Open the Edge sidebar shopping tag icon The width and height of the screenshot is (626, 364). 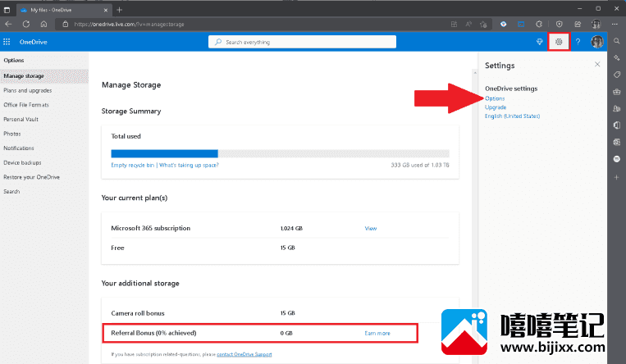click(617, 75)
